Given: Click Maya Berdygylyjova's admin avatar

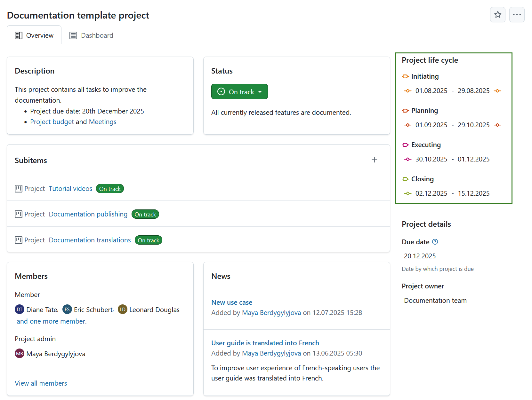Looking at the screenshot, I should pyautogui.click(x=19, y=353).
